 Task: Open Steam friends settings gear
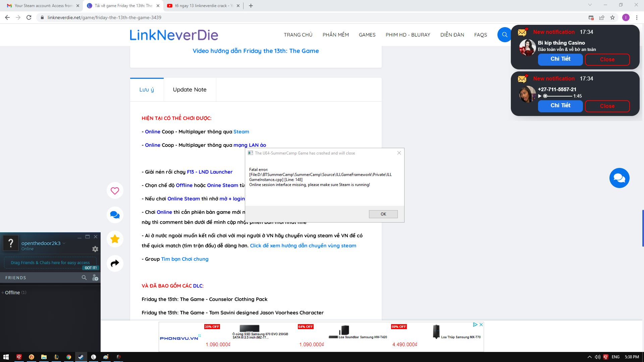[95, 249]
